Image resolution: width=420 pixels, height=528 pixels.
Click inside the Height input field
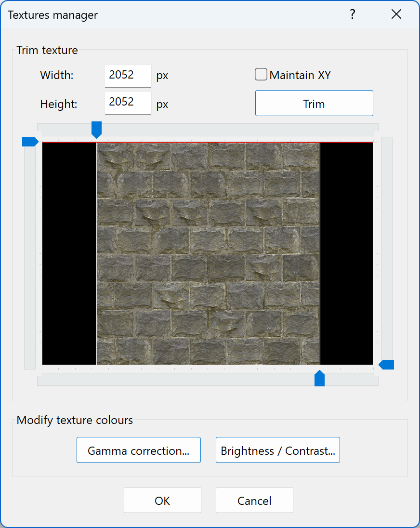click(x=128, y=103)
